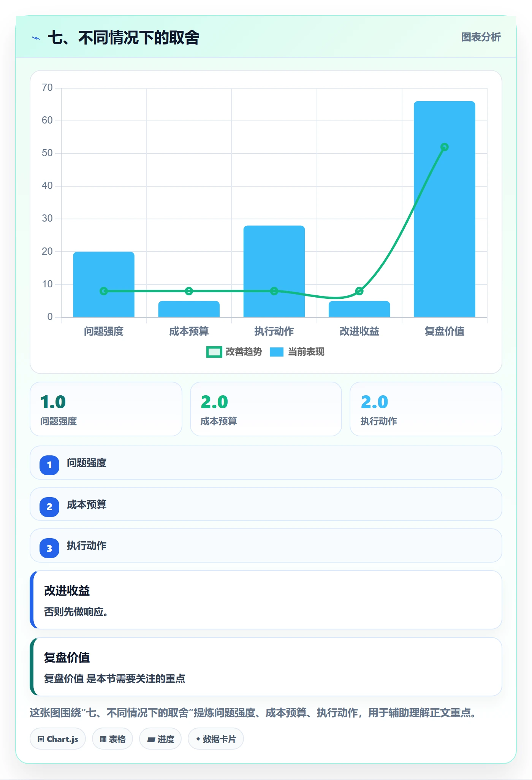
Task: Click the number 2 badge for 成本预算
Action: (x=49, y=507)
